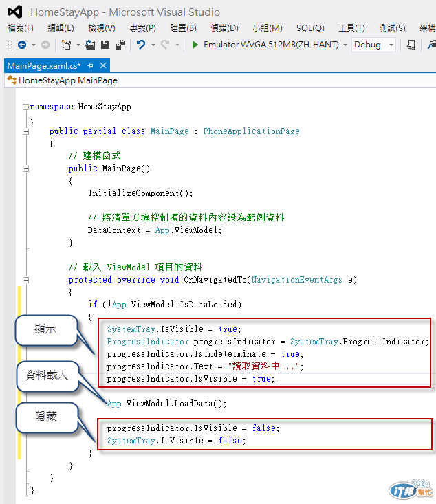Click the DataContext = App.ViewModel; line
This screenshot has height=504, width=436.
click(155, 230)
